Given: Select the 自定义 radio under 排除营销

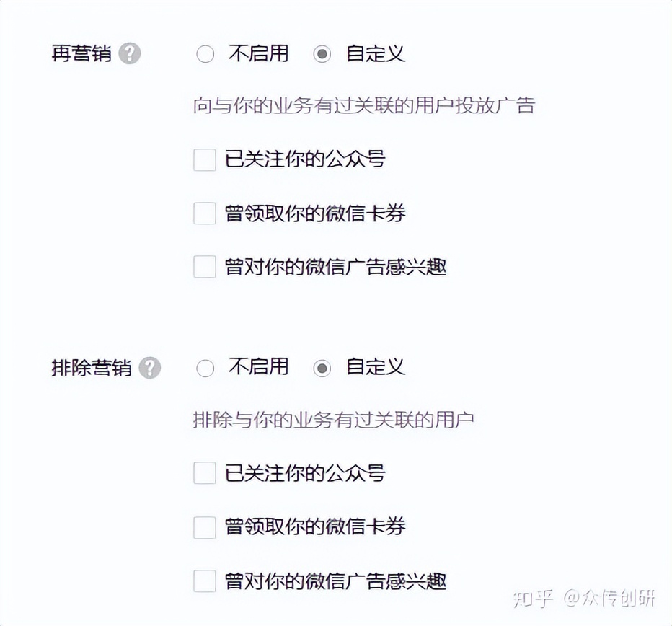Looking at the screenshot, I should point(322,368).
